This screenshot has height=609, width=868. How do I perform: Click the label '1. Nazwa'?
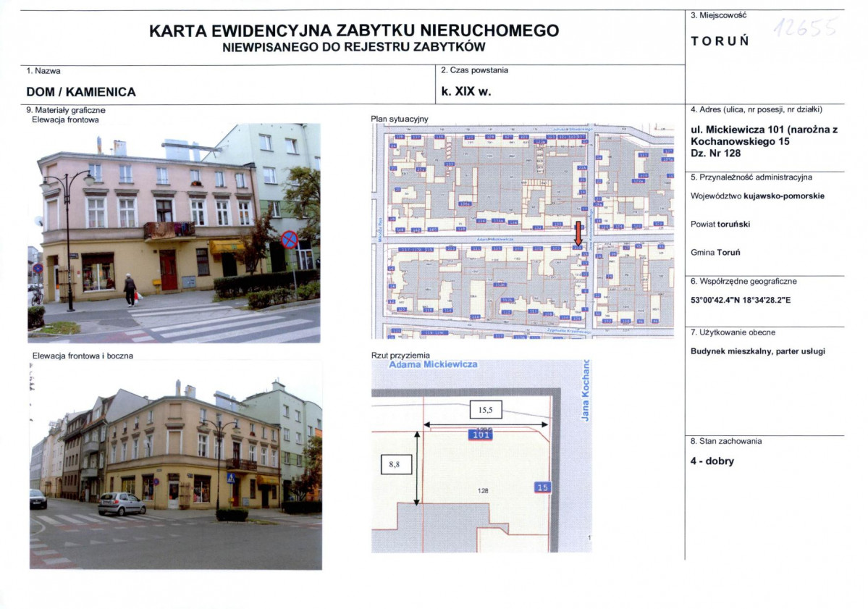click(43, 71)
